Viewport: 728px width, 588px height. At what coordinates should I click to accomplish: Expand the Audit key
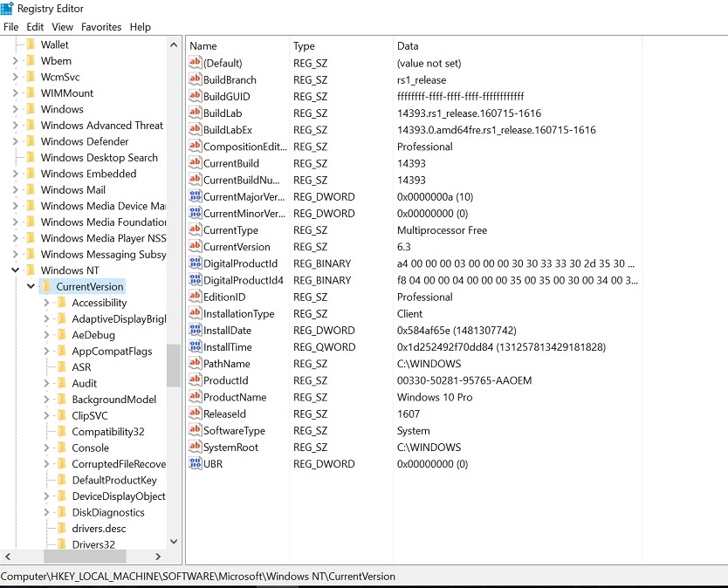tap(46, 383)
